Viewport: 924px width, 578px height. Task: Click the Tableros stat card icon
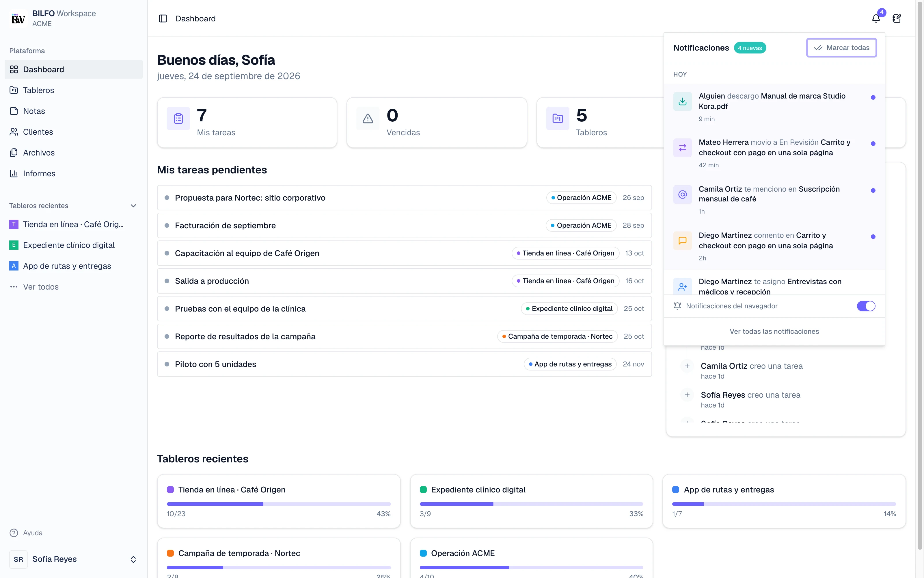[558, 118]
